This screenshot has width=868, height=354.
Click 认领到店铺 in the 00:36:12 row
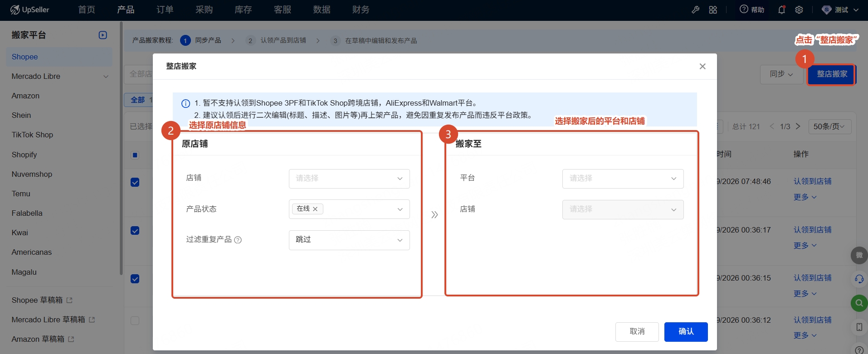point(813,320)
